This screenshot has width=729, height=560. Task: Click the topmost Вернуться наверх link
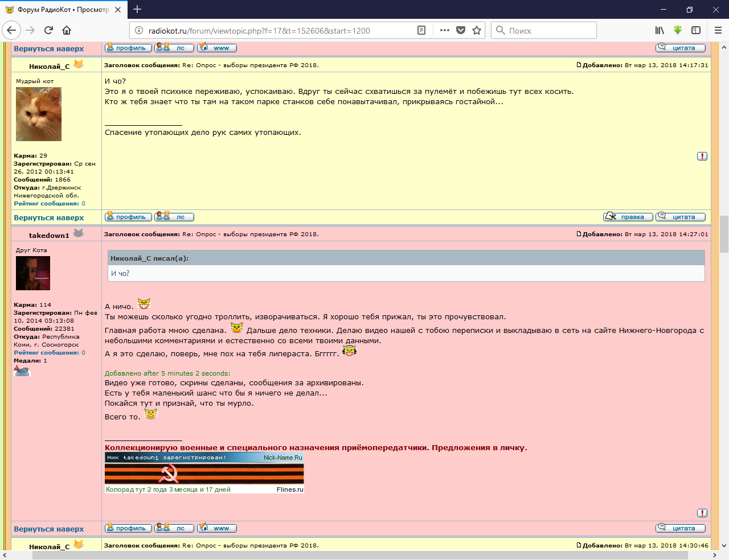(49, 48)
